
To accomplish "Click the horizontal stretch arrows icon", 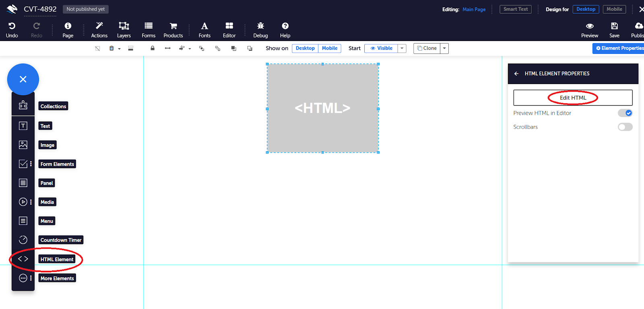I will tap(168, 48).
